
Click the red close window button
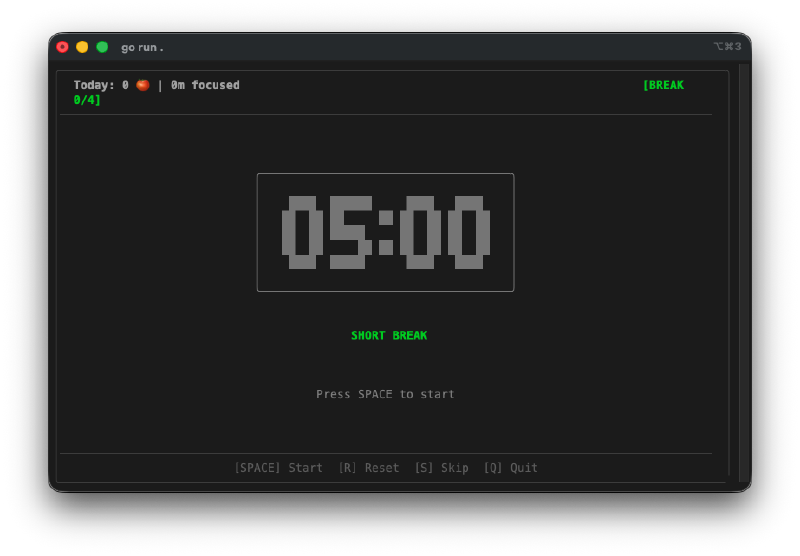coord(62,47)
